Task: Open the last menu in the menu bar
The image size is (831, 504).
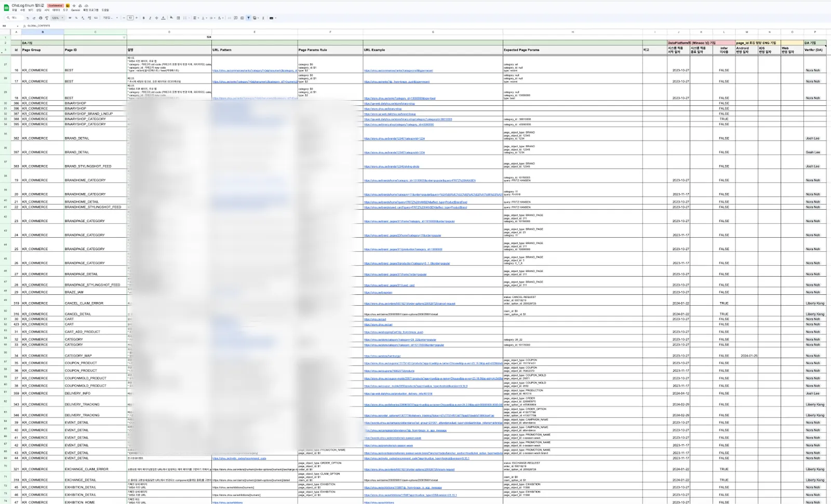Action: pyautogui.click(x=105, y=10)
